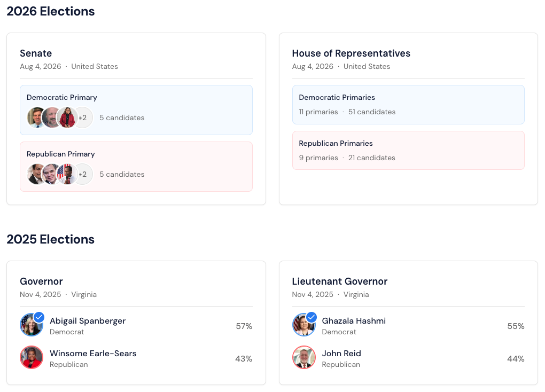The height and width of the screenshot is (392, 545).
Task: Select the House of Representatives card title
Action: click(351, 53)
